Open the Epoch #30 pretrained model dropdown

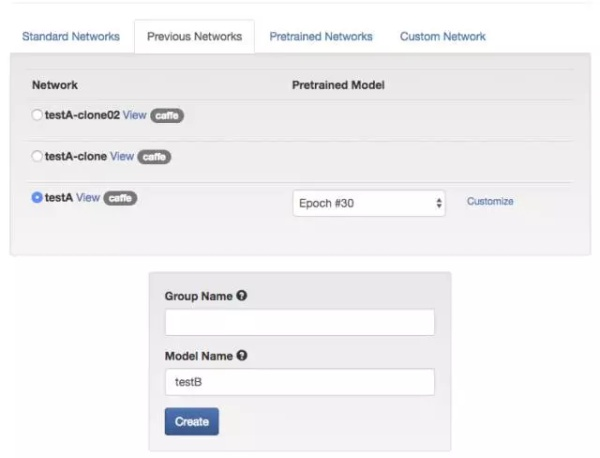coord(370,203)
